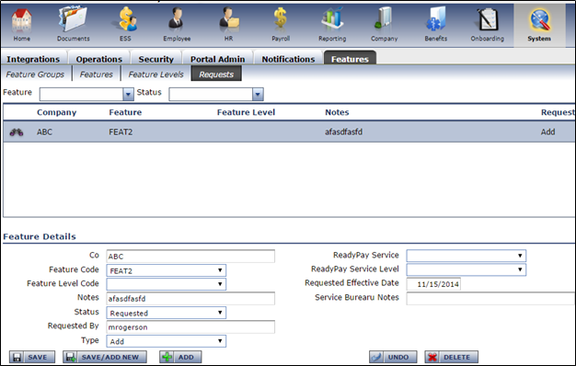Open the Feature Groups sub-tab
576x366 pixels.
click(35, 74)
